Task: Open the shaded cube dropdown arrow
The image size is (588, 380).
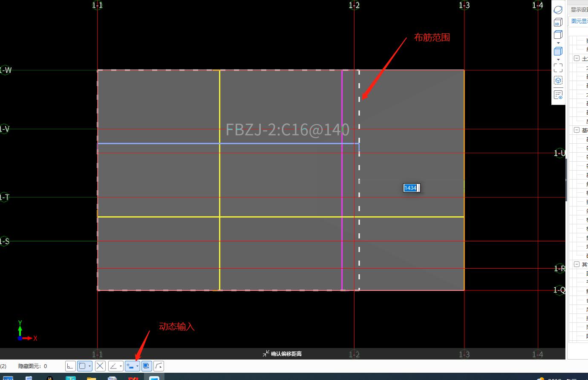Action: click(558, 59)
